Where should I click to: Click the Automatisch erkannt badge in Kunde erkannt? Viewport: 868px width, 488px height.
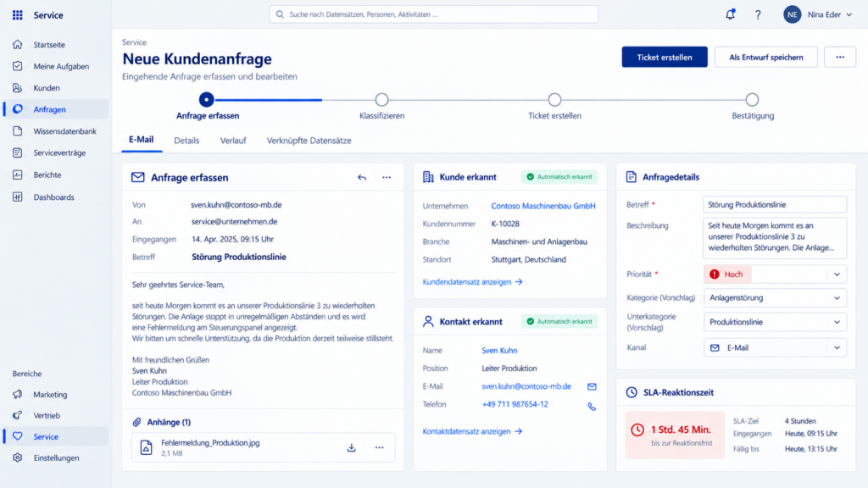point(559,177)
